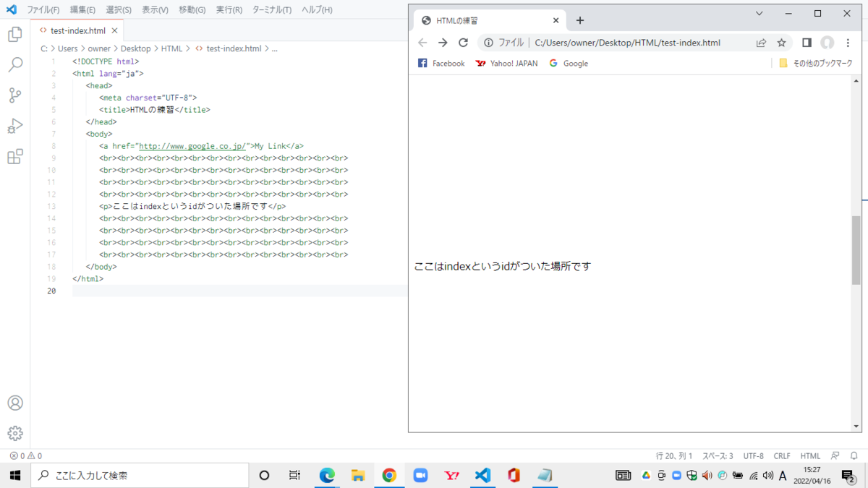Open Yahoo! app from the taskbar

point(451,475)
